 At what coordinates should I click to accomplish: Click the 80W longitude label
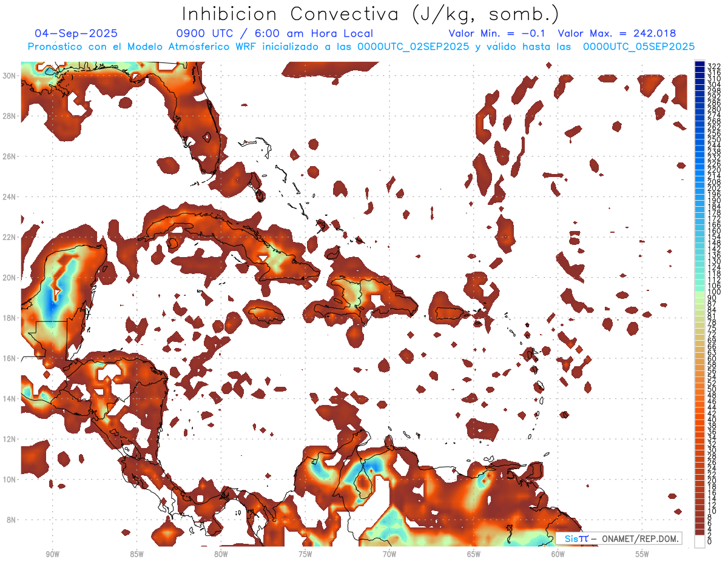coord(221,554)
